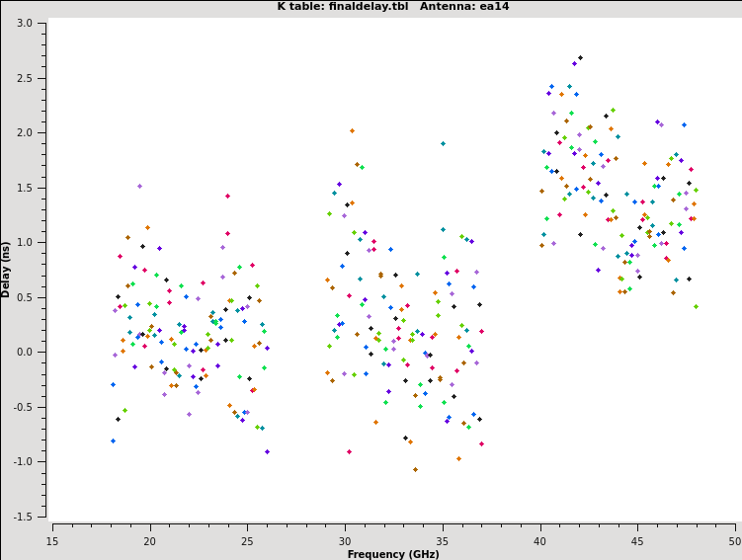Click the 'Delay (ns)' y-axis label

coord(7,269)
